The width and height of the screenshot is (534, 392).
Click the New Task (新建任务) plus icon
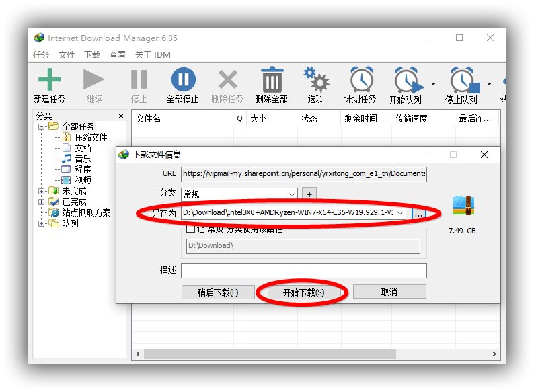click(49, 79)
